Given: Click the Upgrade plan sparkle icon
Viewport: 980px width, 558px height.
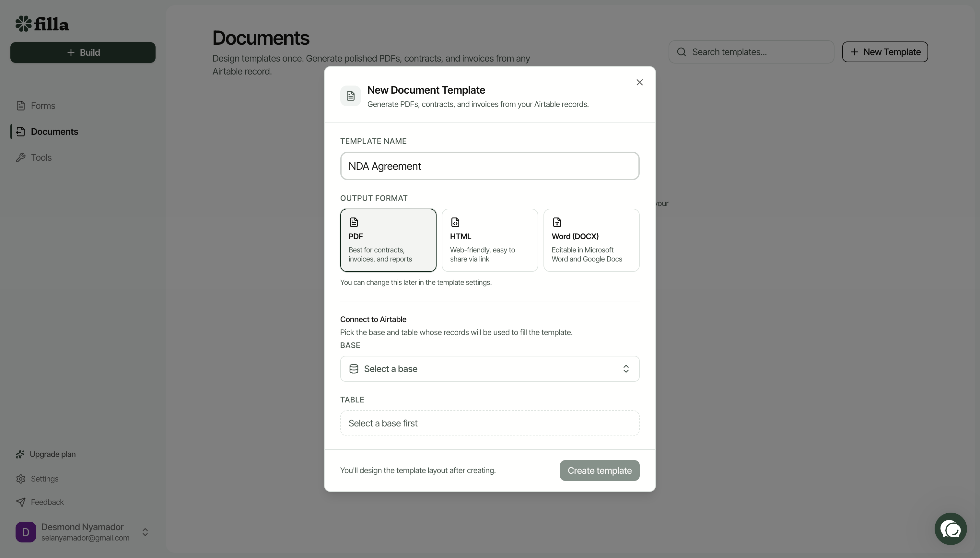Looking at the screenshot, I should tap(20, 455).
